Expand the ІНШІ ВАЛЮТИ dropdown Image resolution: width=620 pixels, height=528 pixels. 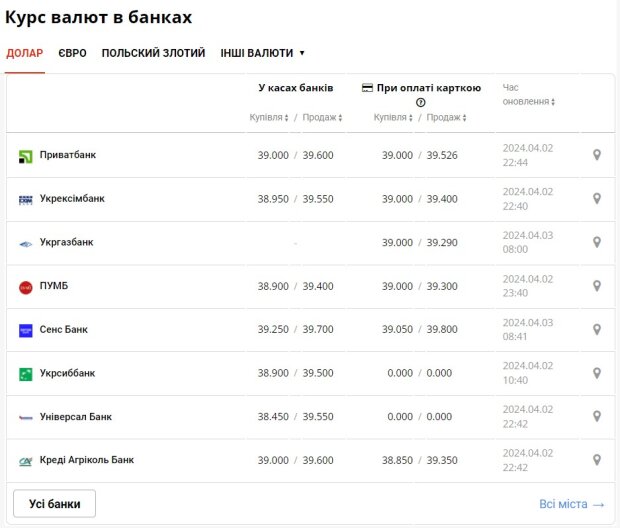262,53
